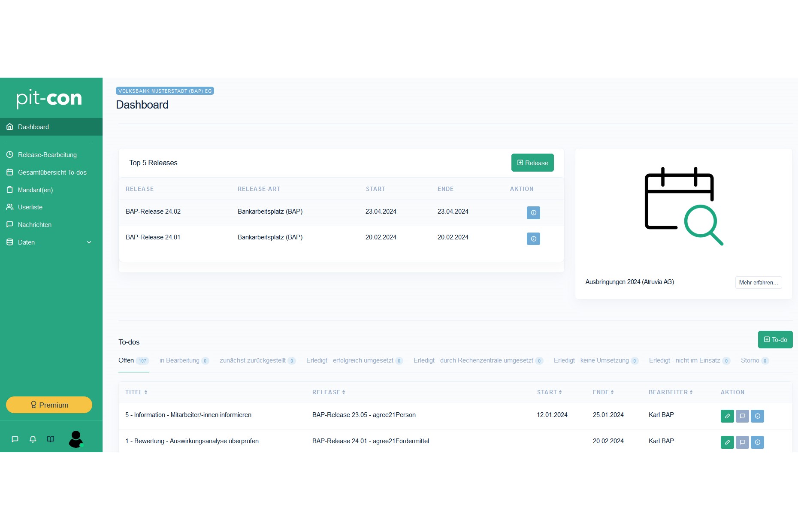Open messages via bottom chat icon

click(x=15, y=439)
